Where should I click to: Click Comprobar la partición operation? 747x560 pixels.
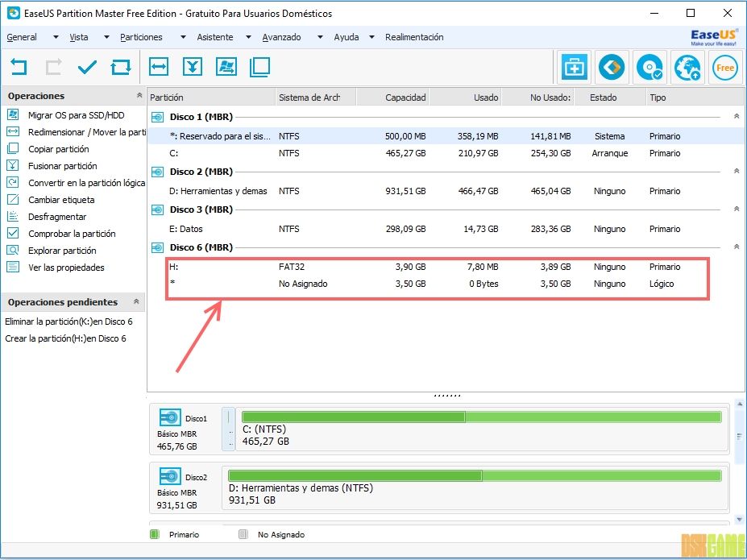(71, 234)
